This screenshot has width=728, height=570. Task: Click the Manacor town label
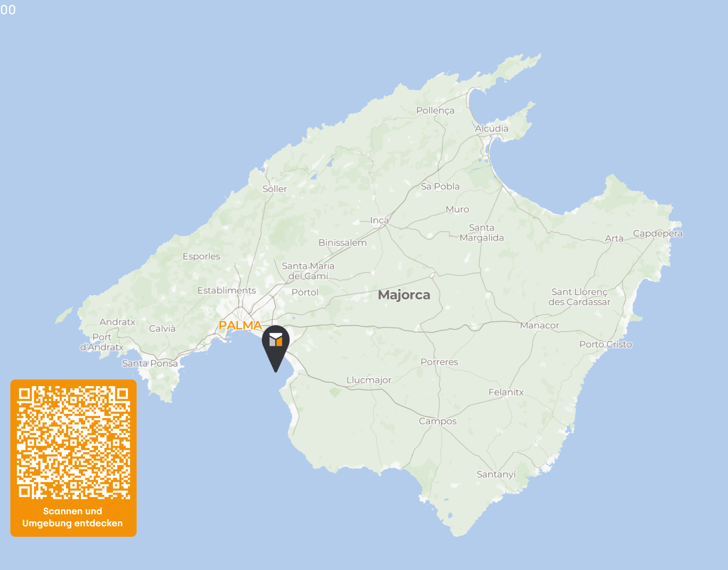[x=539, y=325]
